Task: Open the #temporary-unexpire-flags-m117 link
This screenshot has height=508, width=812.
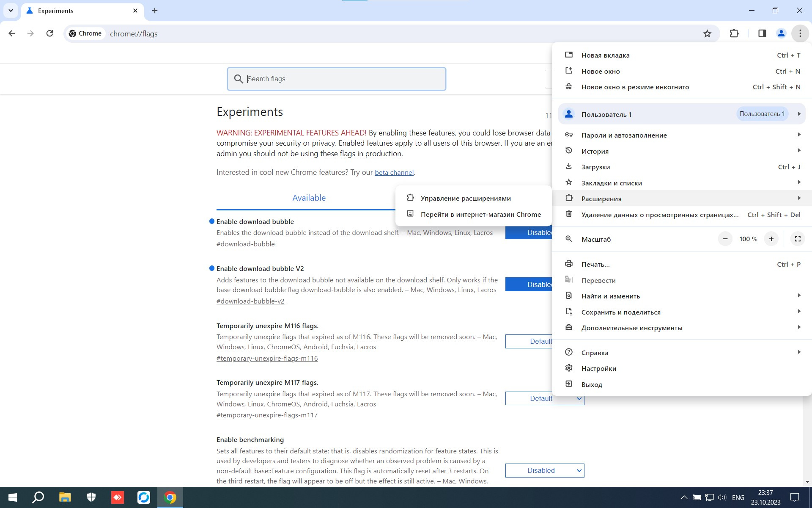Action: click(x=267, y=415)
